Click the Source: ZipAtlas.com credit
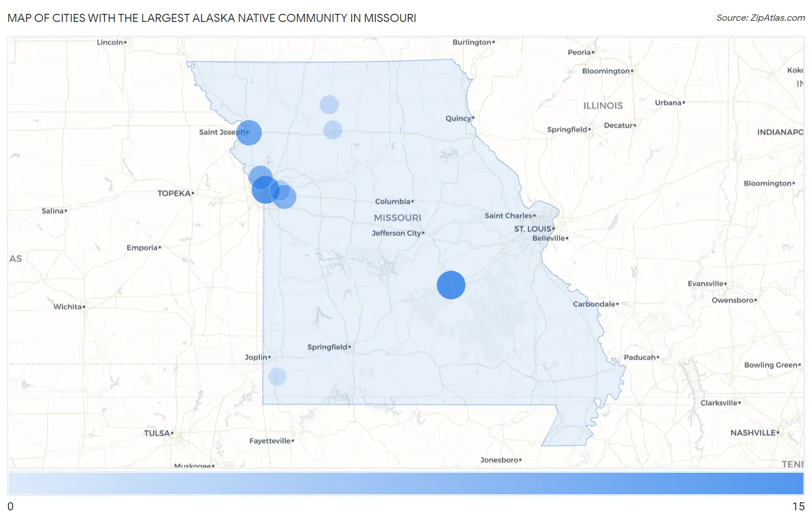Viewport: 812px width, 519px height. click(x=761, y=18)
